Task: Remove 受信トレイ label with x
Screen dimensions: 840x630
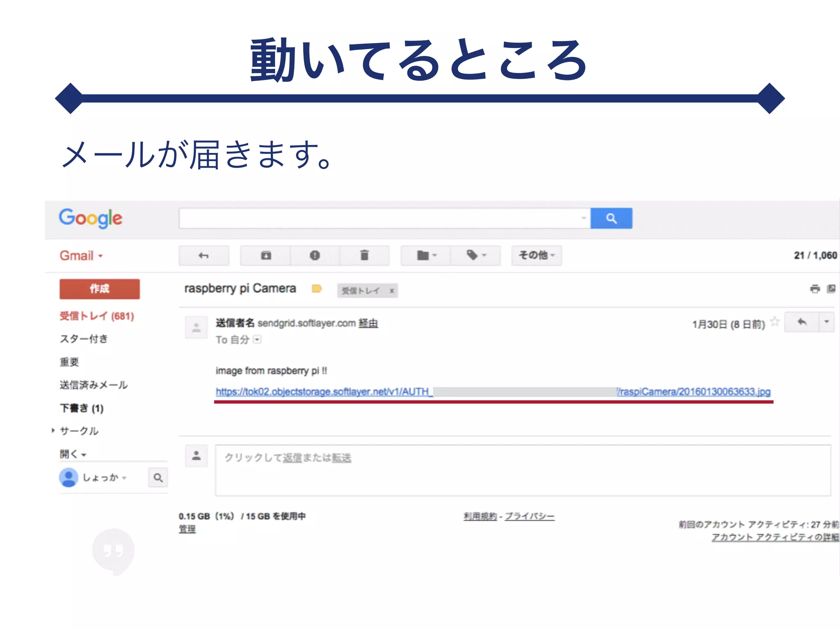Action: (x=392, y=291)
